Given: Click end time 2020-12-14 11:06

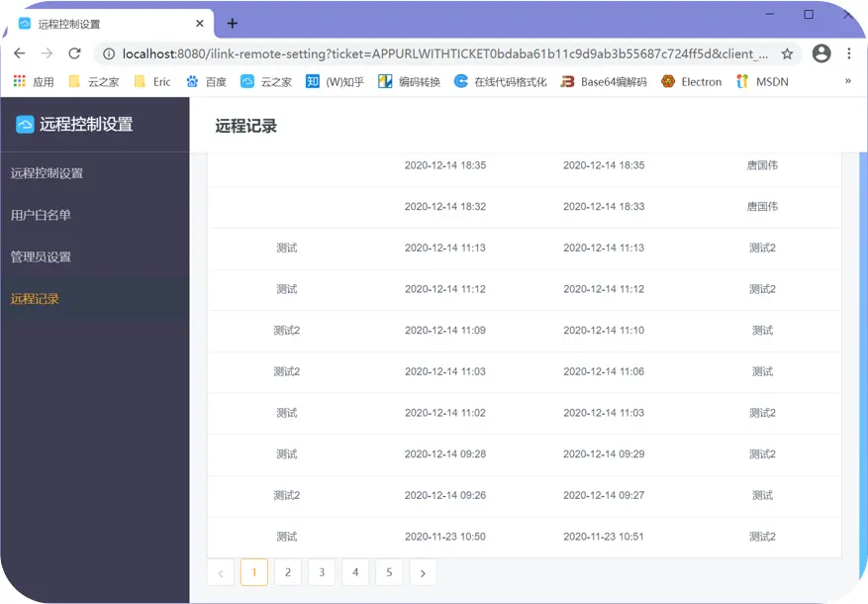Looking at the screenshot, I should [x=604, y=371].
